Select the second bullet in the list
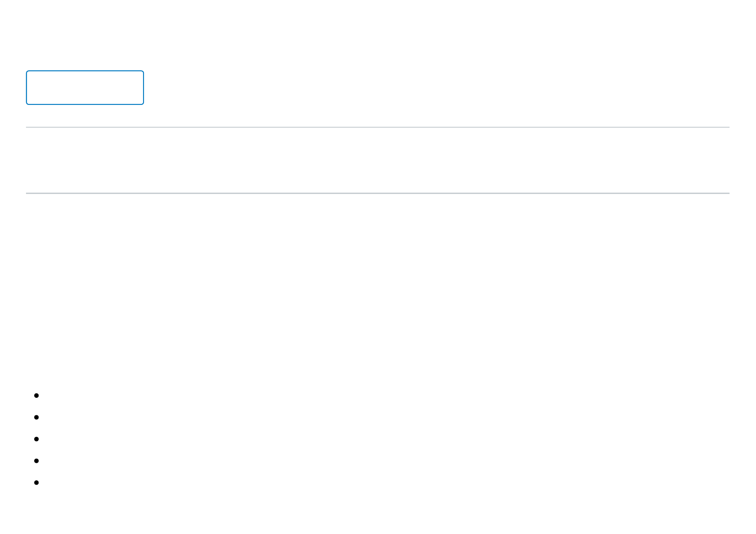 tap(37, 418)
